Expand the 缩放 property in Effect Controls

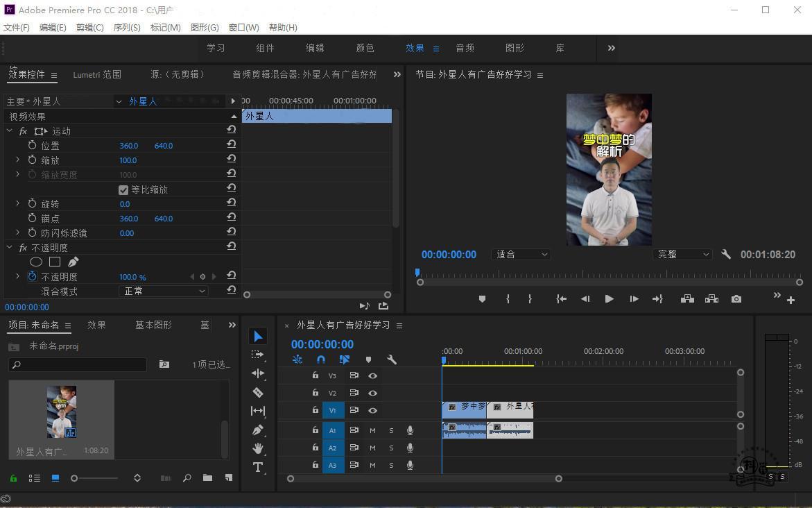[x=17, y=160]
